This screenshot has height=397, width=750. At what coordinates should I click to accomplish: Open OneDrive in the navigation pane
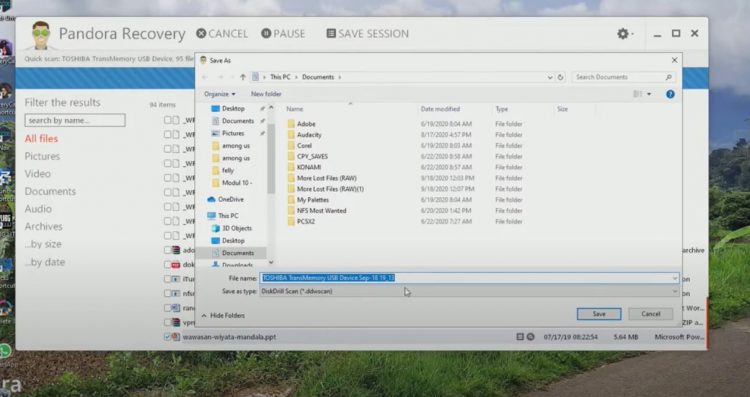coord(231,199)
